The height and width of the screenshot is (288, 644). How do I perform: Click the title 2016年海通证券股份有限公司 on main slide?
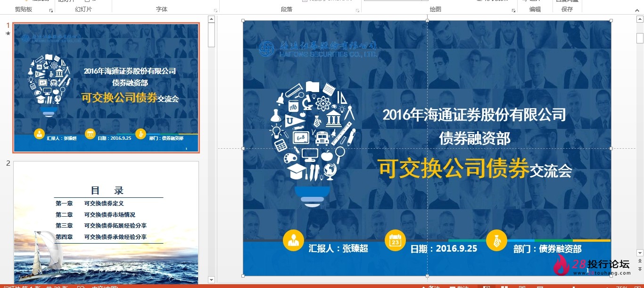click(x=474, y=115)
